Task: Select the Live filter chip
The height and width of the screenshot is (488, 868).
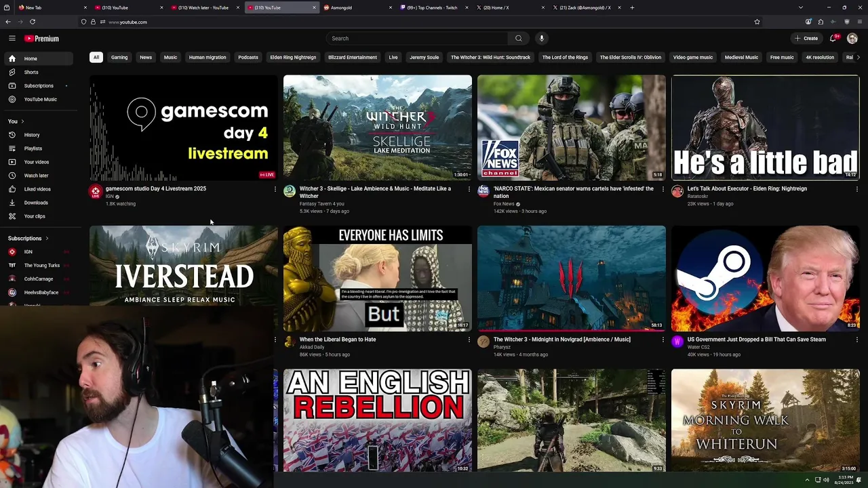Action: tap(393, 58)
